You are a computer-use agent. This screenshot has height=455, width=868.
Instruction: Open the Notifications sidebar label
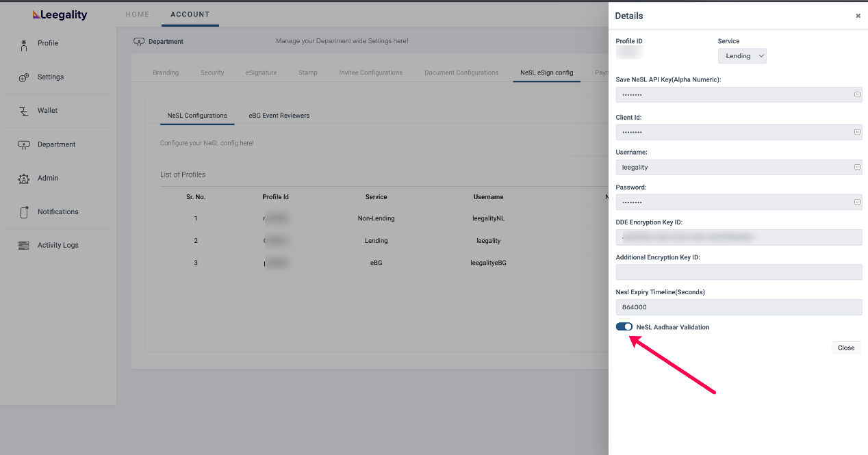pyautogui.click(x=58, y=211)
